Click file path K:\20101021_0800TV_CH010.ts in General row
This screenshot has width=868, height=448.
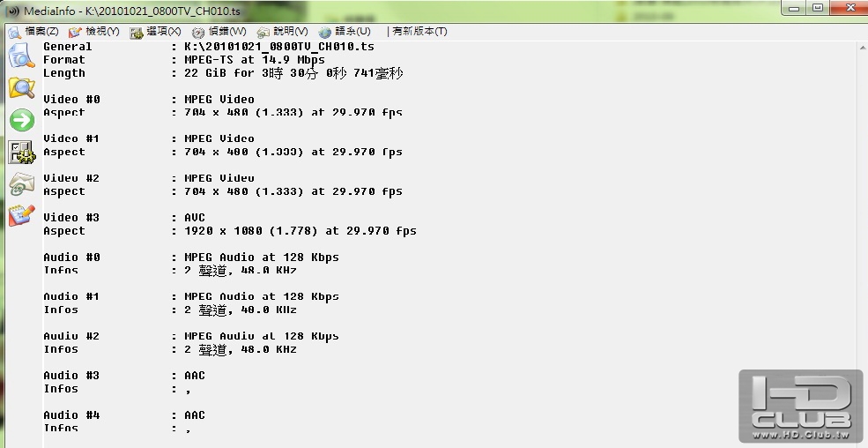[279, 47]
